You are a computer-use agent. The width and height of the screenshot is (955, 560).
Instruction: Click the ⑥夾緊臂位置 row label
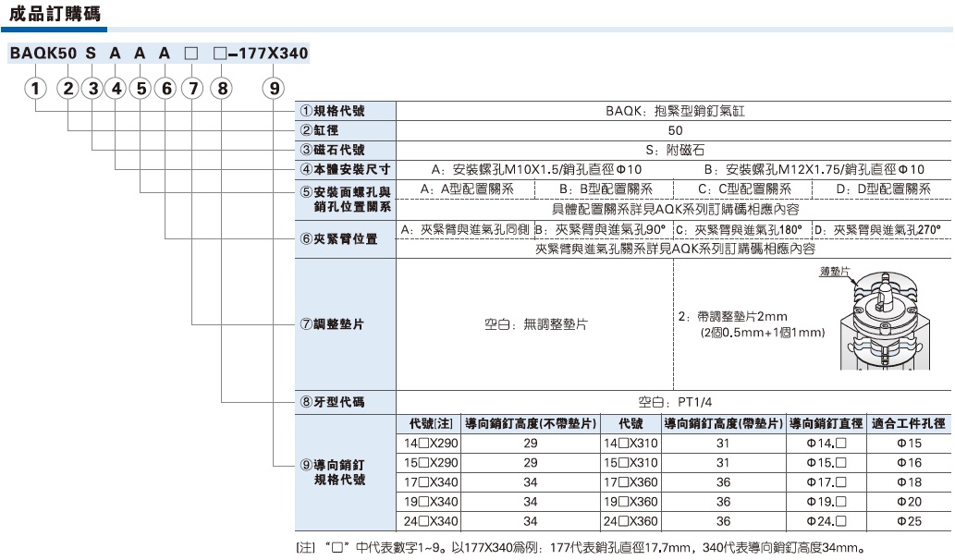(x=338, y=238)
